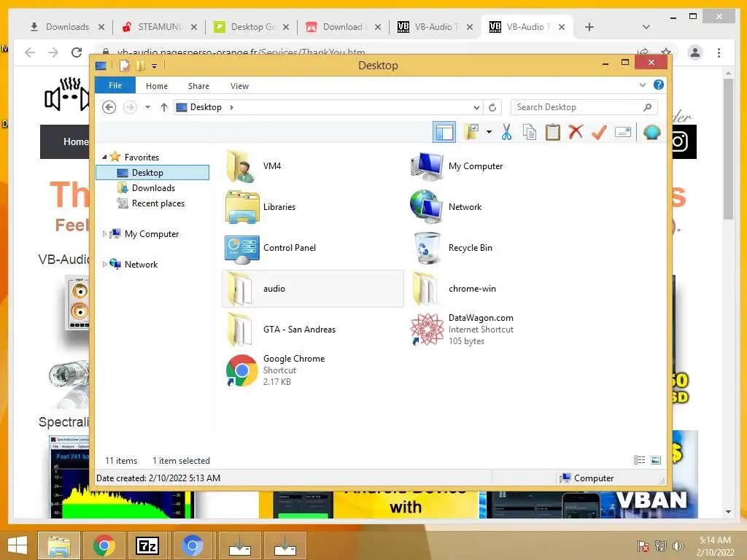Select Desktop in the Favorites sidebar

[152, 172]
